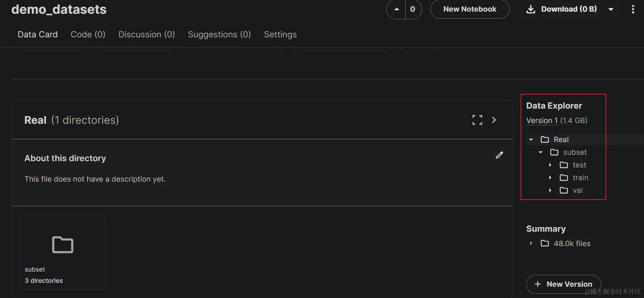Collapse the subset folder tree node
The height and width of the screenshot is (298, 644).
[x=540, y=152]
